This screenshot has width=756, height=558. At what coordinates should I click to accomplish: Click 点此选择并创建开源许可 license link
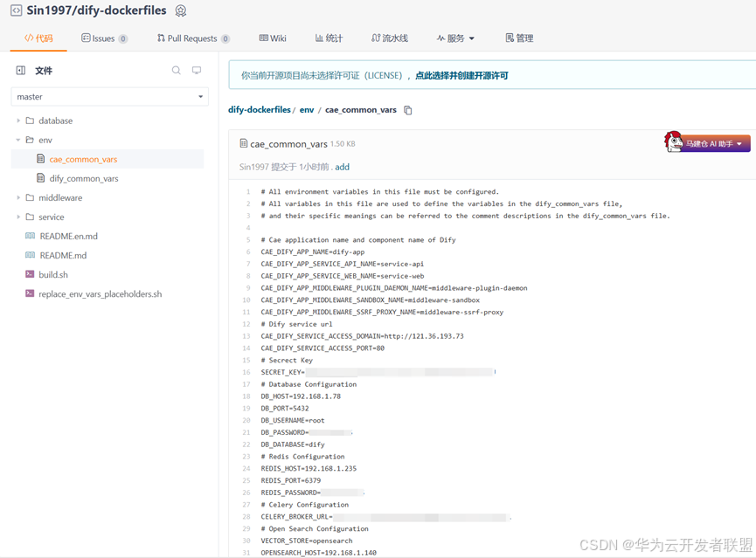(461, 75)
